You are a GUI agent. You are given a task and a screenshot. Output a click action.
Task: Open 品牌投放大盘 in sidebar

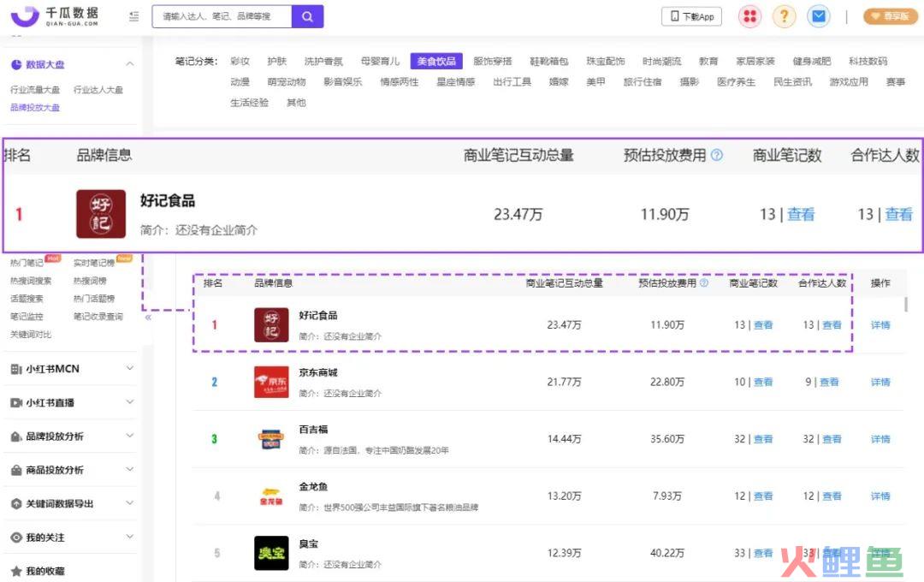35,107
